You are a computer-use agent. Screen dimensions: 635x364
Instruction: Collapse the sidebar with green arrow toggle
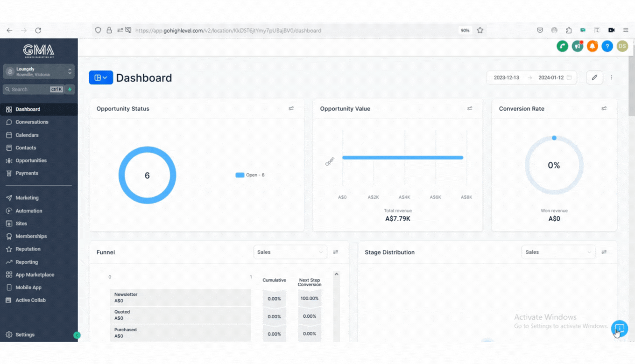click(77, 335)
